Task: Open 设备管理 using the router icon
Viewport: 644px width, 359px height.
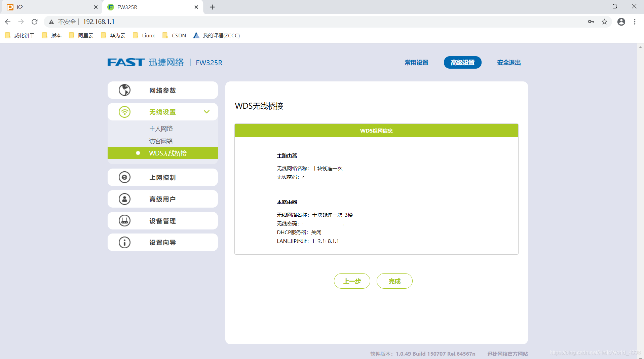Action: point(124,221)
